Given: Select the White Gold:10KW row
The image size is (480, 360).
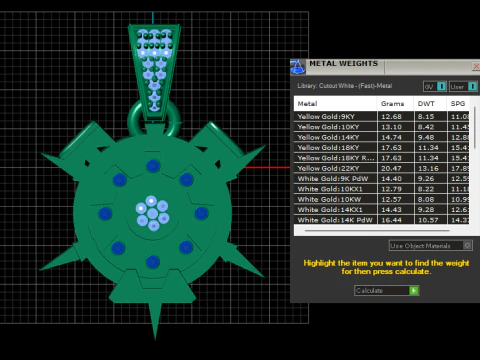Looking at the screenshot, I should [x=381, y=199].
